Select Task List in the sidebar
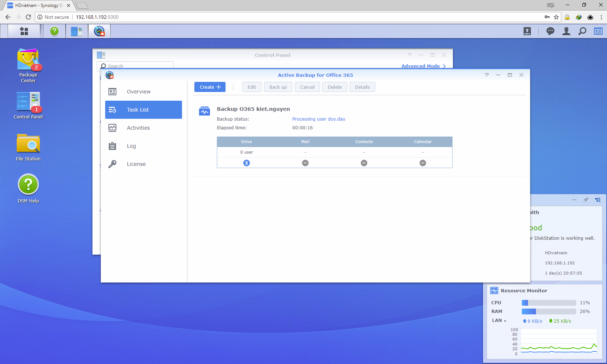 pyautogui.click(x=144, y=110)
